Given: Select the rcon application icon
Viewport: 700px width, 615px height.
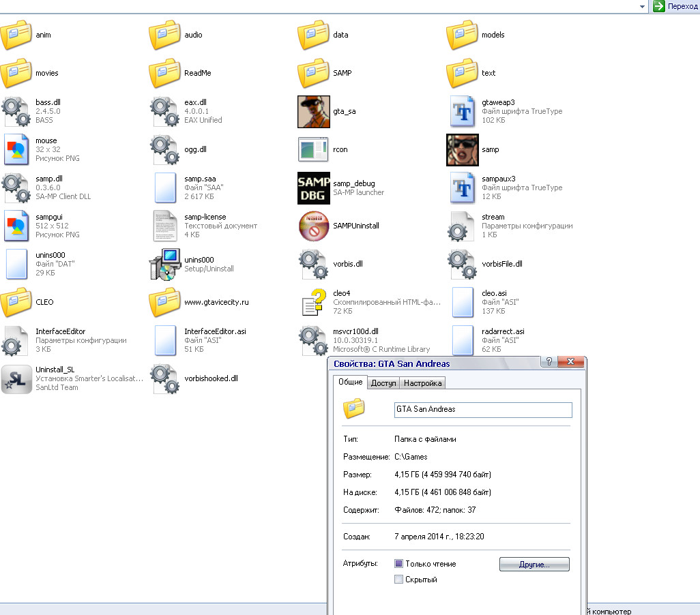Looking at the screenshot, I should coord(313,149).
